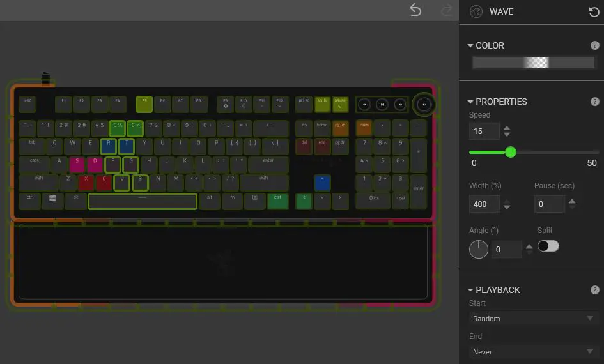Open the Start dropdown showing Random
The width and height of the screenshot is (604, 364).
pyautogui.click(x=533, y=319)
